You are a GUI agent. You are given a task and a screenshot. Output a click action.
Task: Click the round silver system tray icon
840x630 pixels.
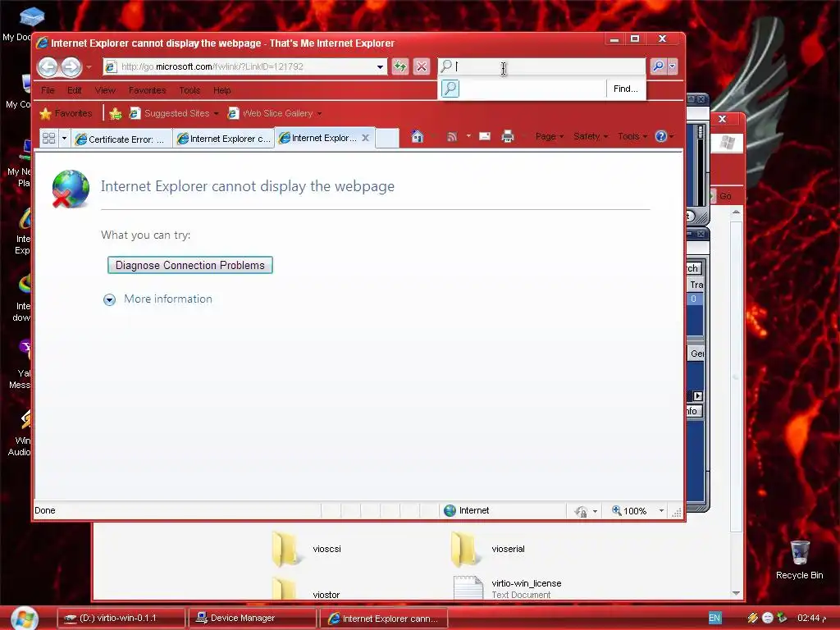768,618
